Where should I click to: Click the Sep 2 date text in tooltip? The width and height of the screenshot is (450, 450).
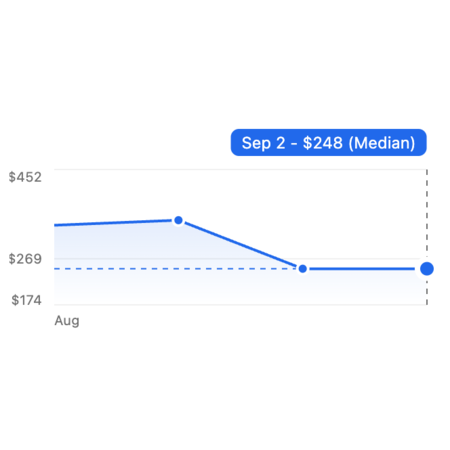263,143
